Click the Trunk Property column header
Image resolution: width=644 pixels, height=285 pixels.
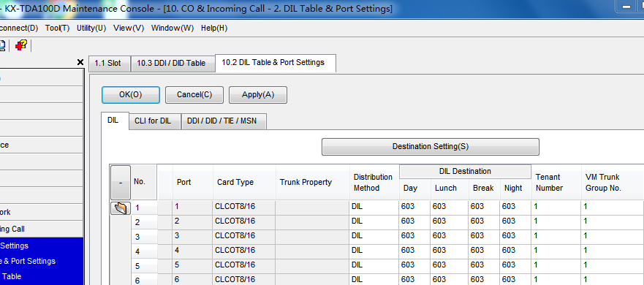point(313,183)
